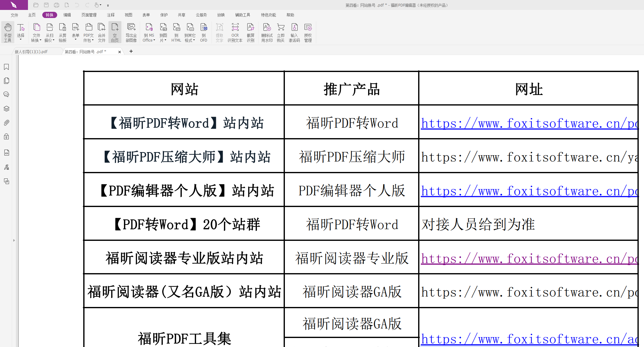Open 授权管理 license management
The width and height of the screenshot is (644, 347).
tap(308, 32)
